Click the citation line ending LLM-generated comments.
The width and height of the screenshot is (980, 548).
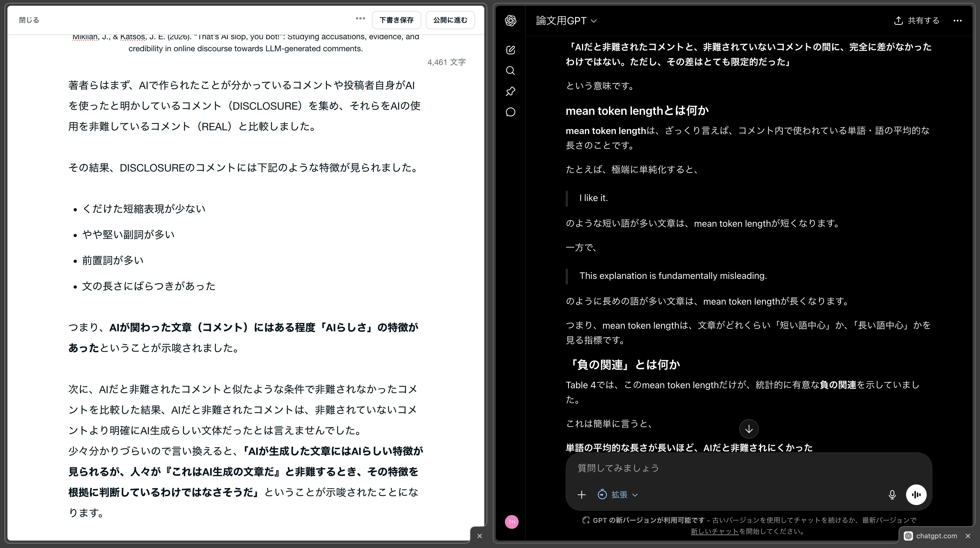pos(245,49)
